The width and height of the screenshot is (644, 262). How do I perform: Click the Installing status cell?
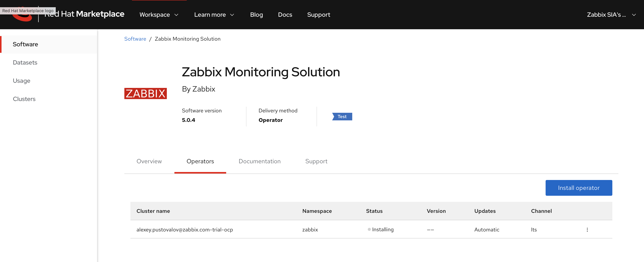click(x=380, y=229)
